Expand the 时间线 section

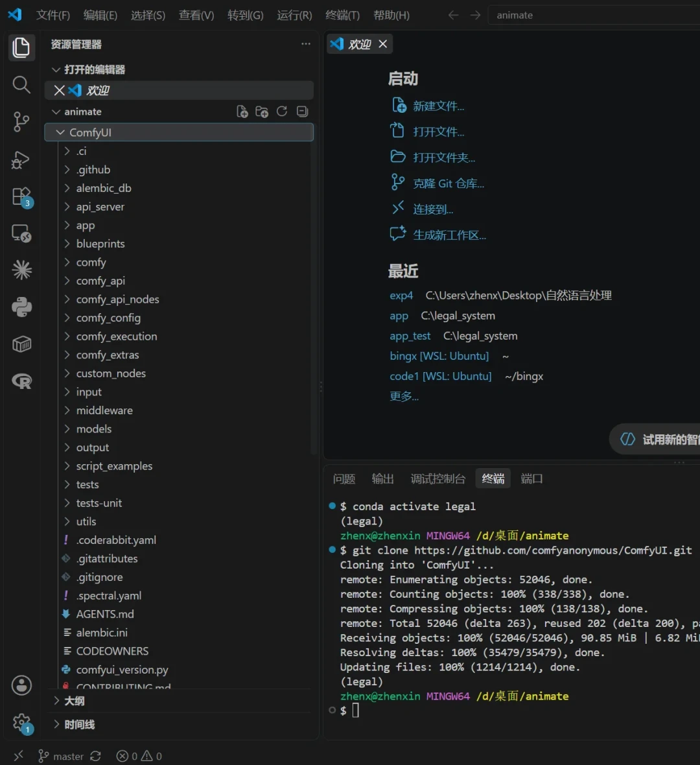coord(180,725)
